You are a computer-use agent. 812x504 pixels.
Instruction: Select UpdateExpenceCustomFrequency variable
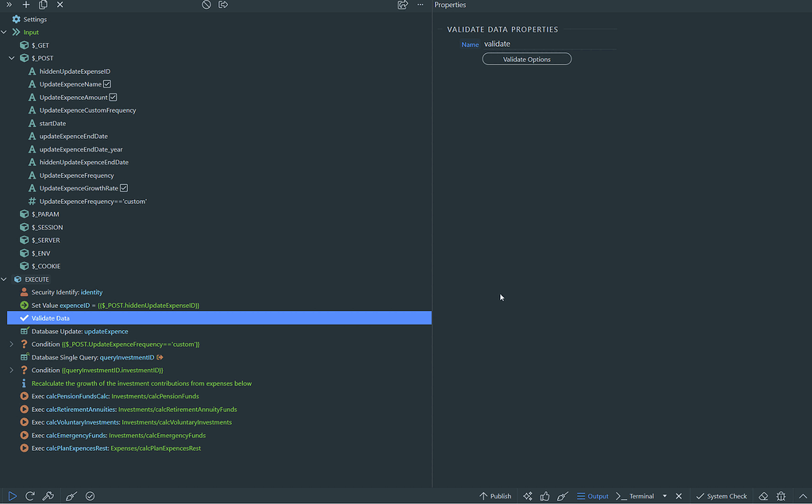[82, 110]
